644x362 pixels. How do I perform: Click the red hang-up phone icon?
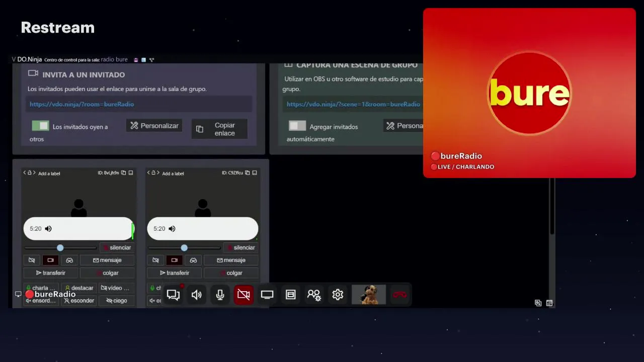coord(400,295)
